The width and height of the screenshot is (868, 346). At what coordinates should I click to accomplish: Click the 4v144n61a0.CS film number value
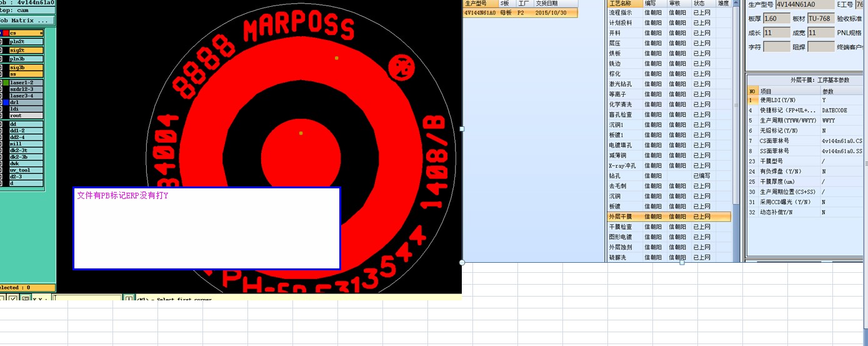pos(842,141)
